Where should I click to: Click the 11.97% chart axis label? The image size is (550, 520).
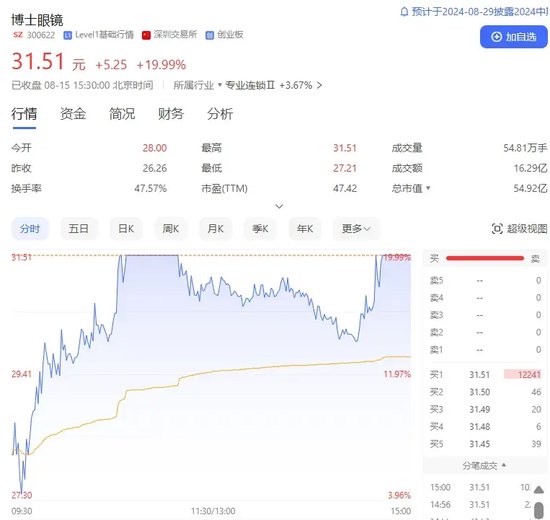[x=397, y=374]
